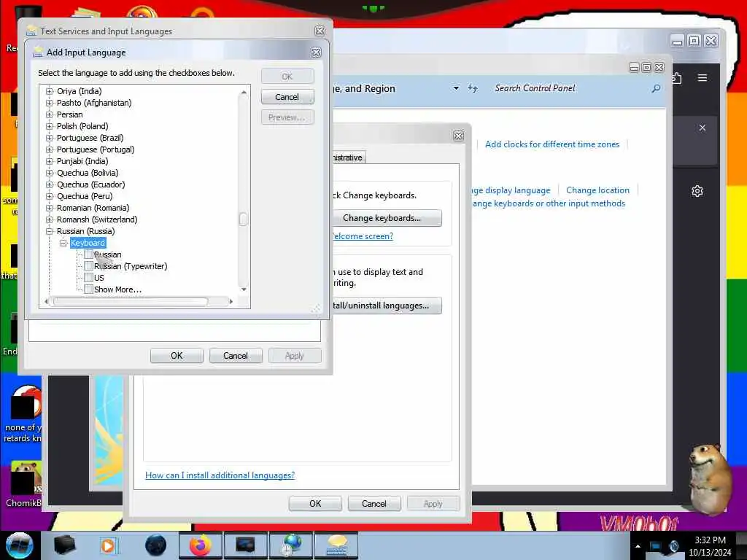Click the language list horizontal scrollbar thumb
This screenshot has height=560, width=747.
pyautogui.click(x=131, y=301)
